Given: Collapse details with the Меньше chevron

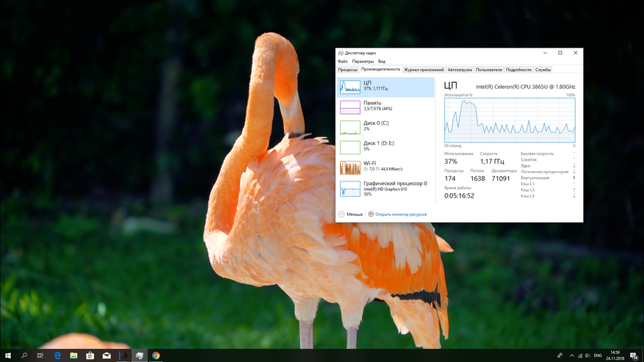Looking at the screenshot, I should point(341,214).
